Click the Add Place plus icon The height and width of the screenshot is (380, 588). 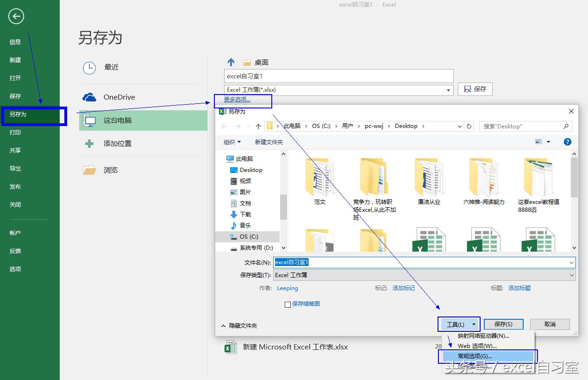[89, 144]
